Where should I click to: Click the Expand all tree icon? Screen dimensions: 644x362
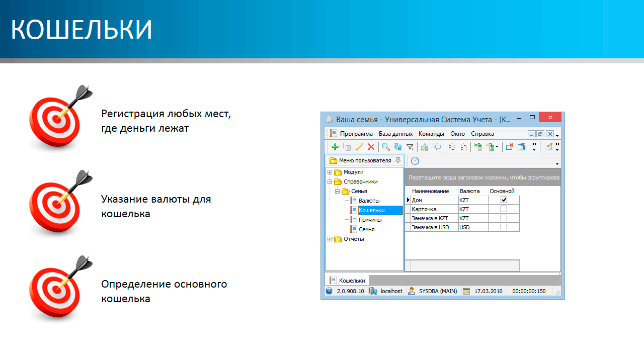tap(451, 147)
